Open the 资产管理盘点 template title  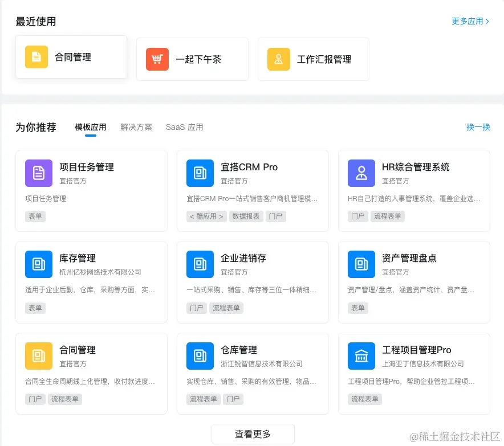pos(409,258)
